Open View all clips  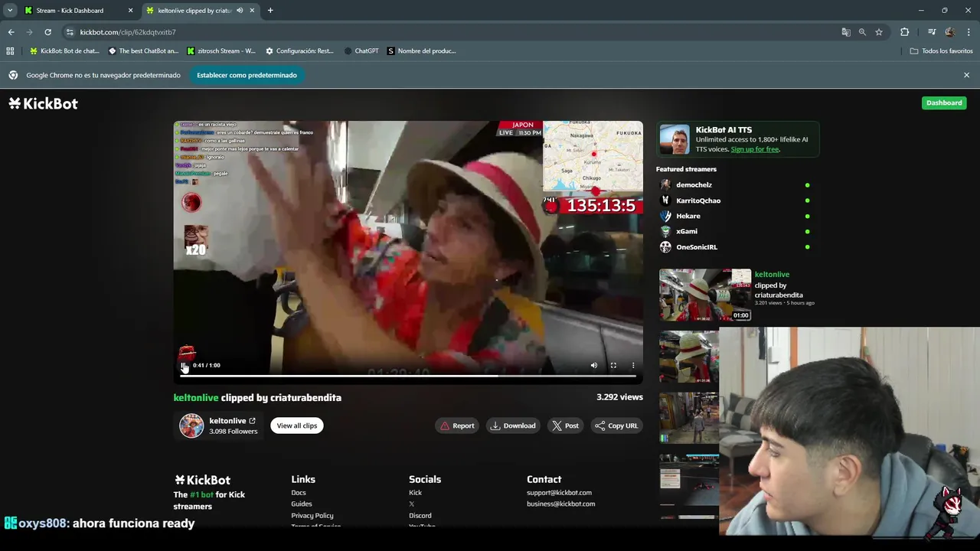coord(297,425)
